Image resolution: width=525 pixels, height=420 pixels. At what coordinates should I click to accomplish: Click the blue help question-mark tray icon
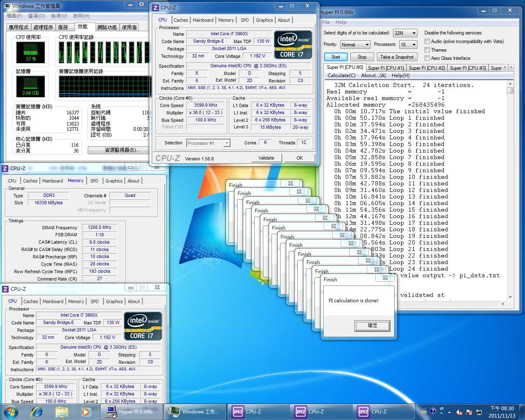433,411
